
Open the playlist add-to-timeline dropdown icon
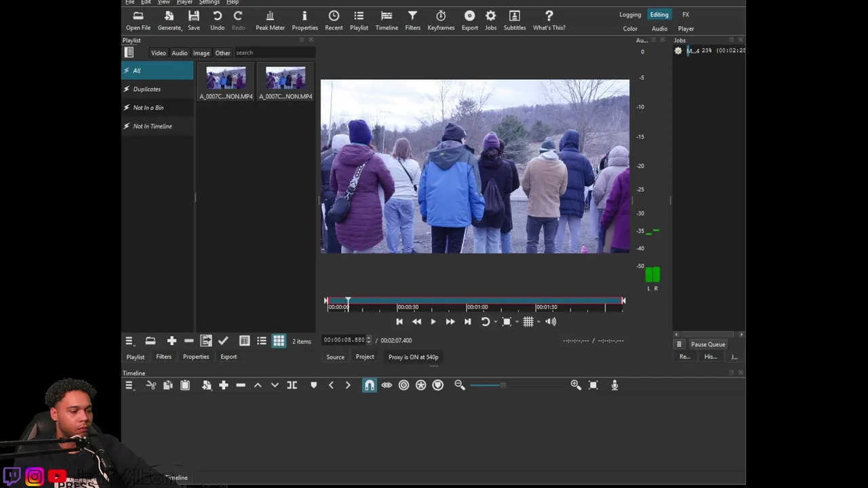click(206, 341)
